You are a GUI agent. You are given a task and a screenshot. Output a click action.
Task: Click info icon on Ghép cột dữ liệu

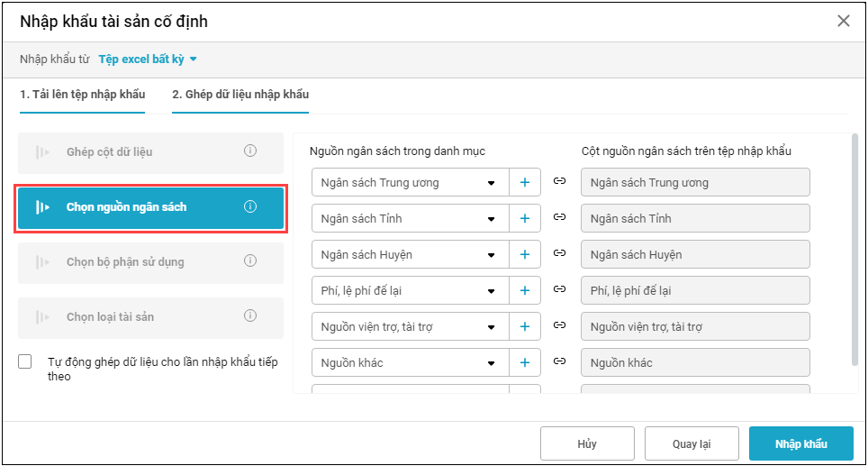(x=250, y=151)
